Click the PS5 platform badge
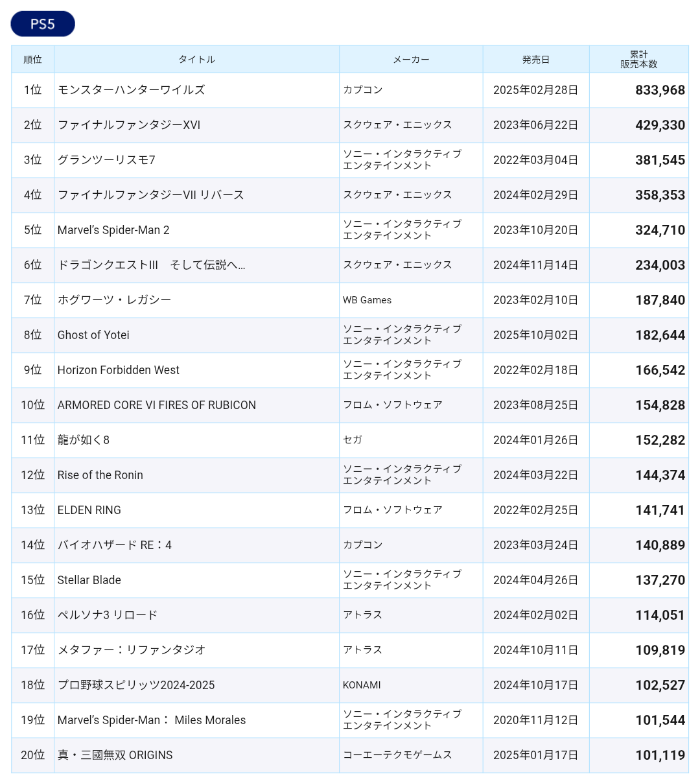The width and height of the screenshot is (700, 774). coord(43,24)
